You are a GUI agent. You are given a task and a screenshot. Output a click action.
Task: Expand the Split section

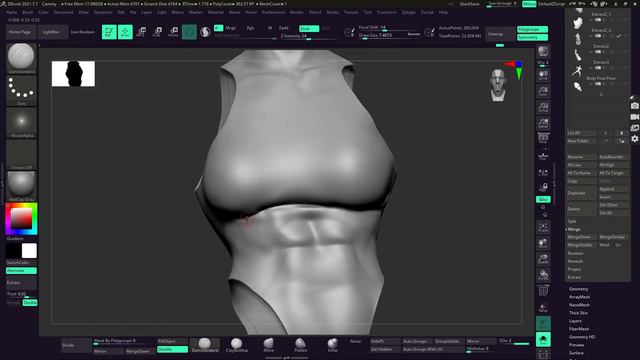[x=572, y=221]
